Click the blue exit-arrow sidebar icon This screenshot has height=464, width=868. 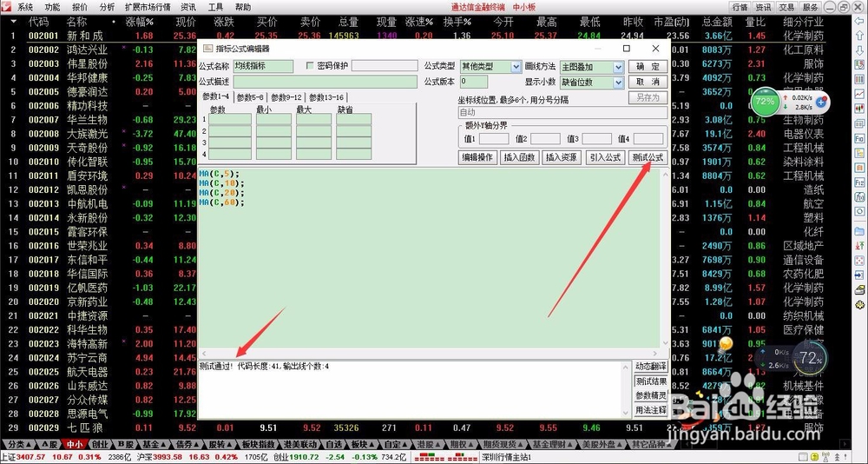click(859, 275)
